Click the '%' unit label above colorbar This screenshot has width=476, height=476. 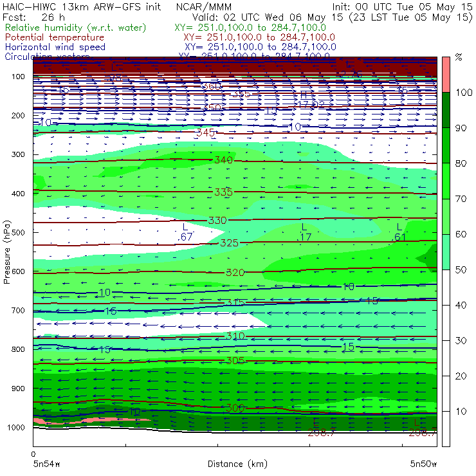click(459, 57)
